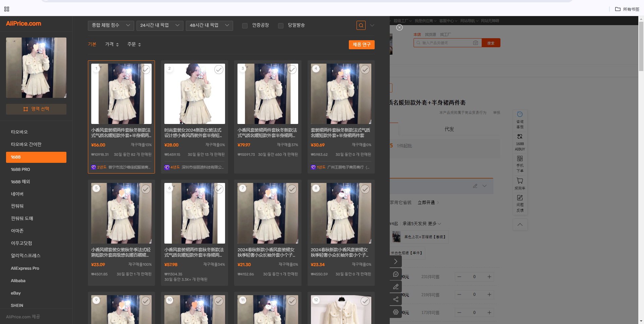
Task: Click the side toolbar pencil edit icon
Action: [x=396, y=287]
